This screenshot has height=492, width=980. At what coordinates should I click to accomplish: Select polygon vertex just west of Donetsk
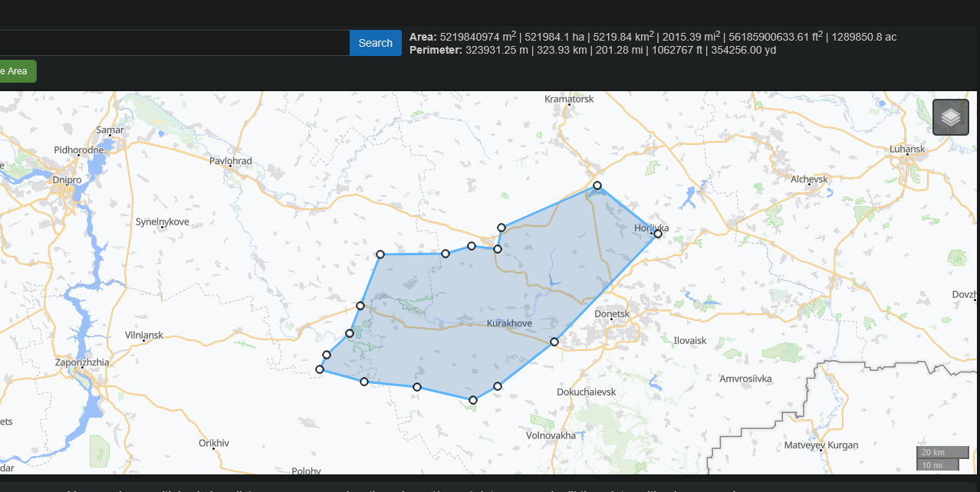coord(554,342)
